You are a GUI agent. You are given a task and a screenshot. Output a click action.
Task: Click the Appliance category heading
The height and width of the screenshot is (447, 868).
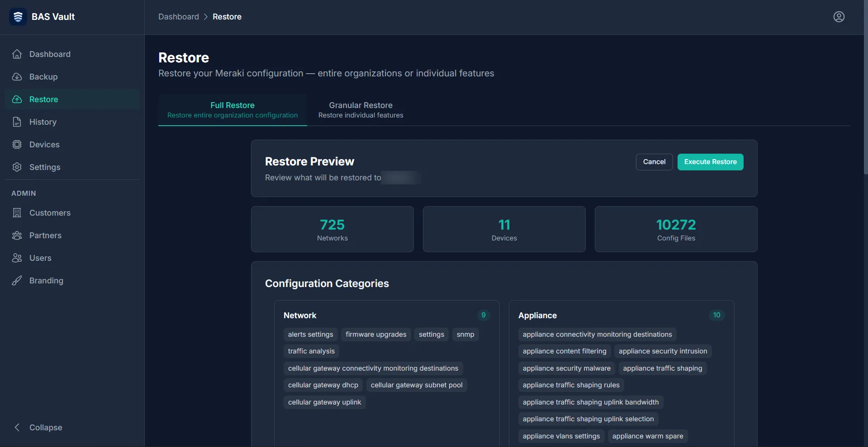coord(537,315)
